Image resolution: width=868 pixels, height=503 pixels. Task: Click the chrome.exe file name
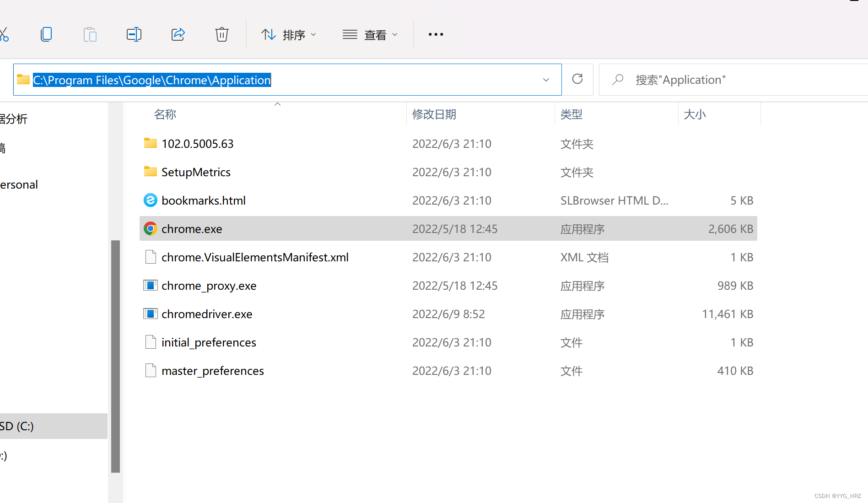(x=192, y=229)
